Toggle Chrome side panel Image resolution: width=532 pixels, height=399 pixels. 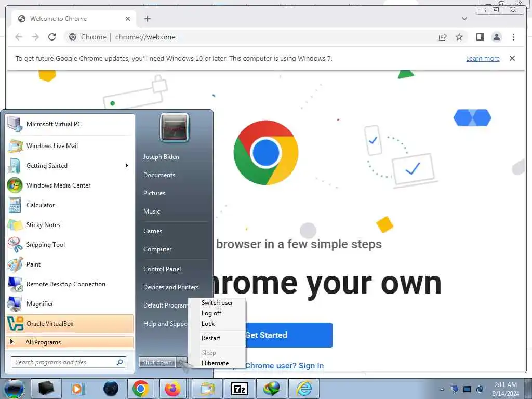[480, 37]
